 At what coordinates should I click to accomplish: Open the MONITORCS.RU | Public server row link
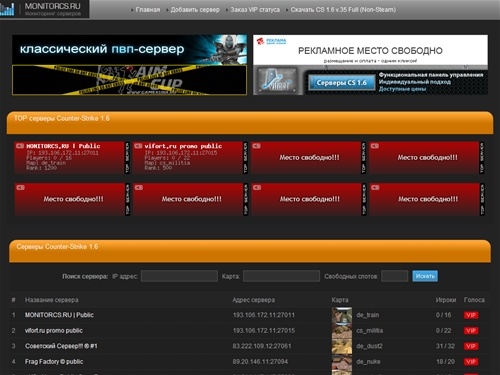coord(59,315)
